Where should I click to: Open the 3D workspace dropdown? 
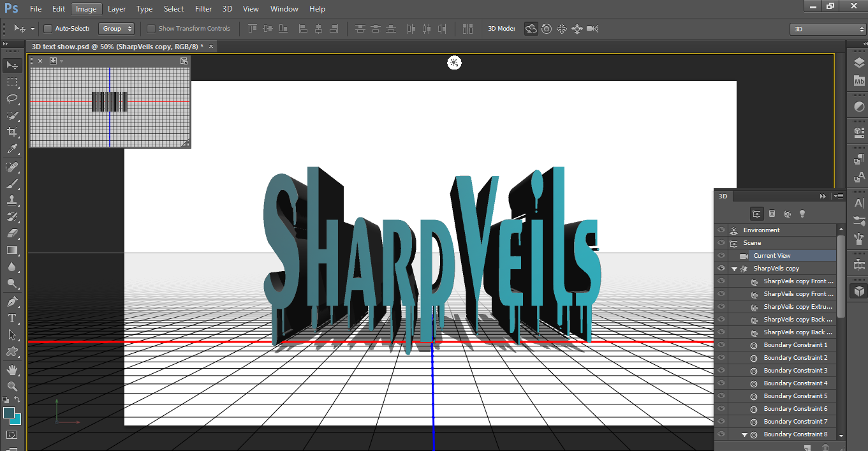click(827, 29)
